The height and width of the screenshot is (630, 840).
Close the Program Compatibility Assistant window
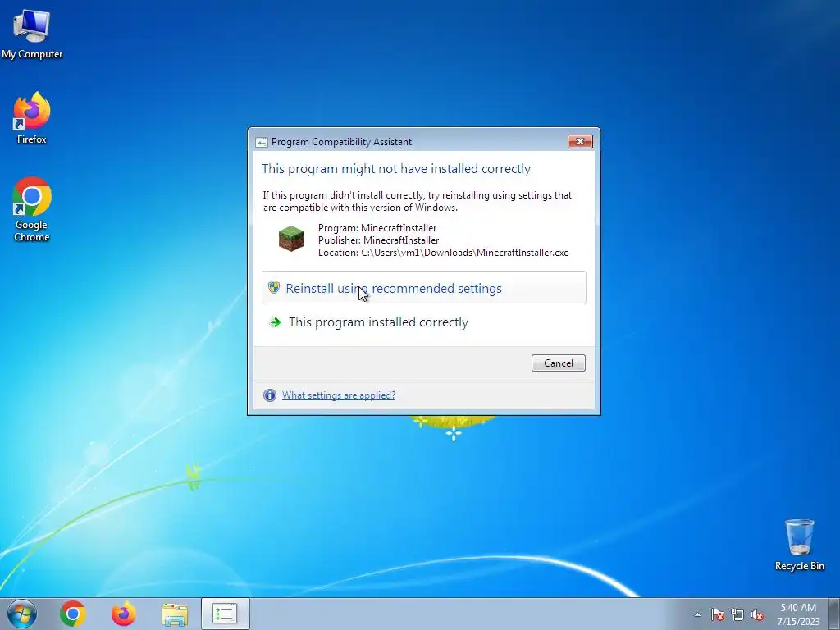(x=580, y=141)
